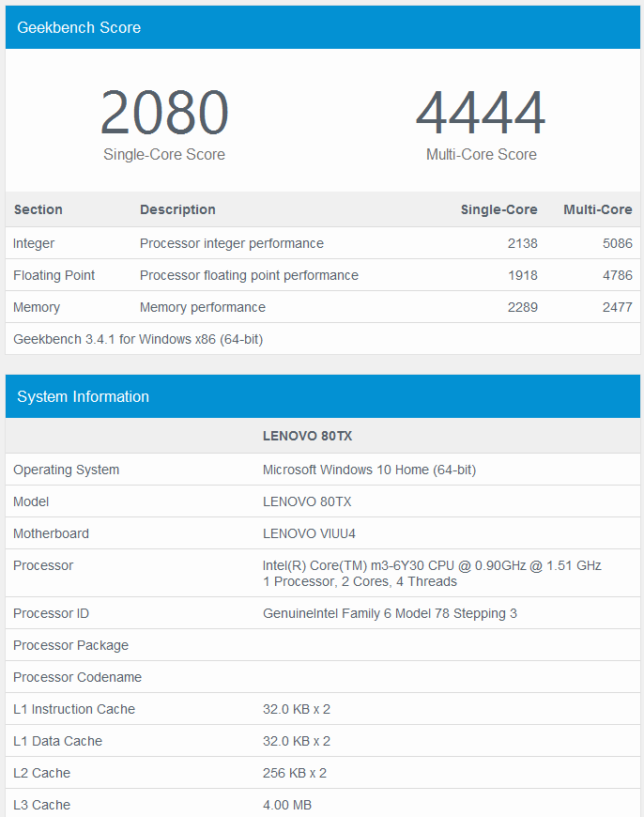Image resolution: width=644 pixels, height=817 pixels.
Task: Click the Section column header
Action: click(38, 209)
